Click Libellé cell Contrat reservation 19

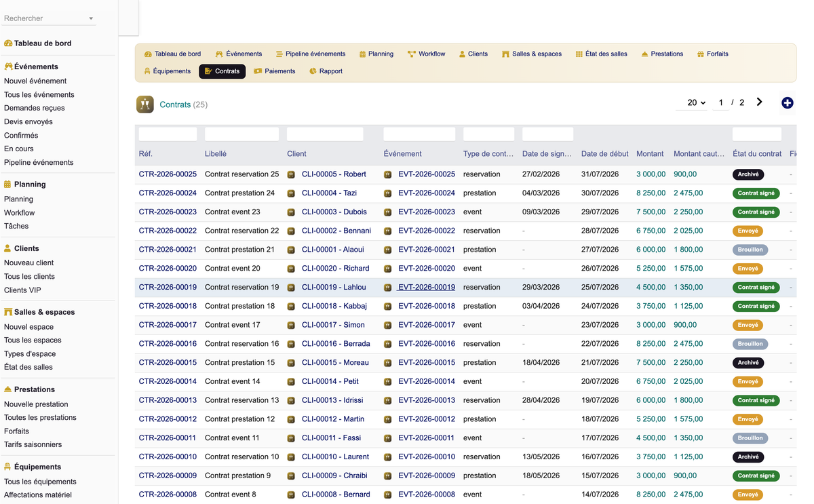coord(241,288)
